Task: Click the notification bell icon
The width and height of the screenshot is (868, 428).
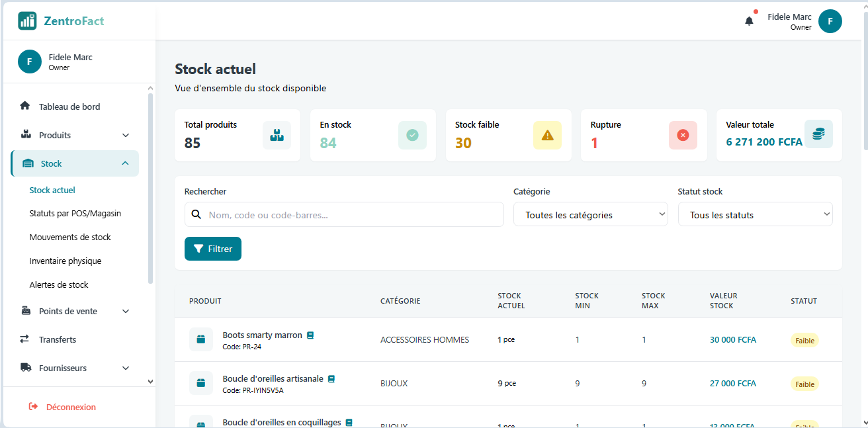Action: pyautogui.click(x=748, y=21)
